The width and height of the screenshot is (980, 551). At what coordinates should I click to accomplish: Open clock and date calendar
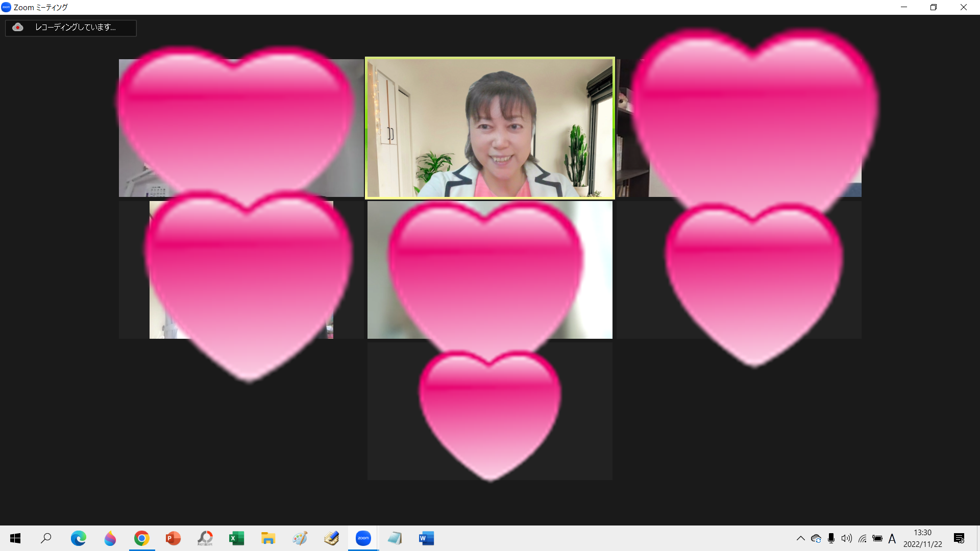coord(922,538)
